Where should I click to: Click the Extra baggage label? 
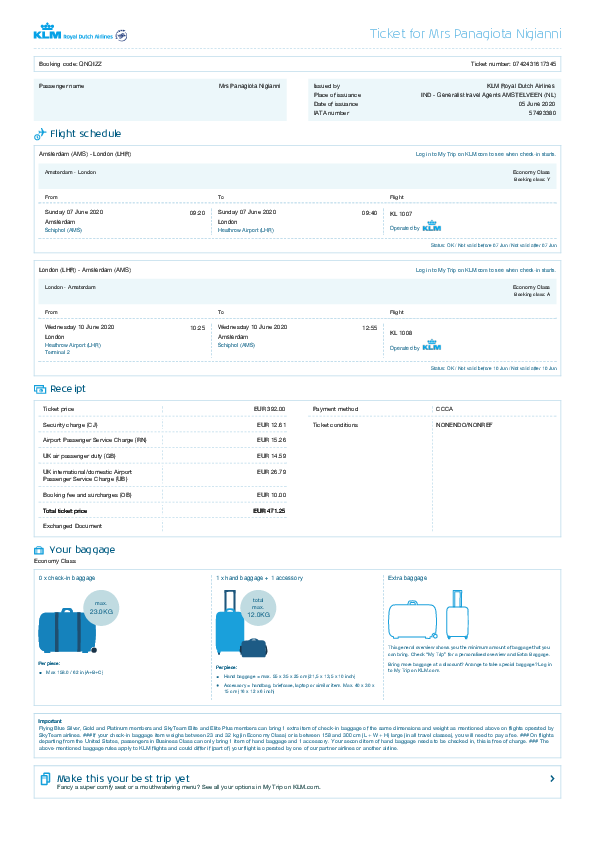[x=408, y=578]
